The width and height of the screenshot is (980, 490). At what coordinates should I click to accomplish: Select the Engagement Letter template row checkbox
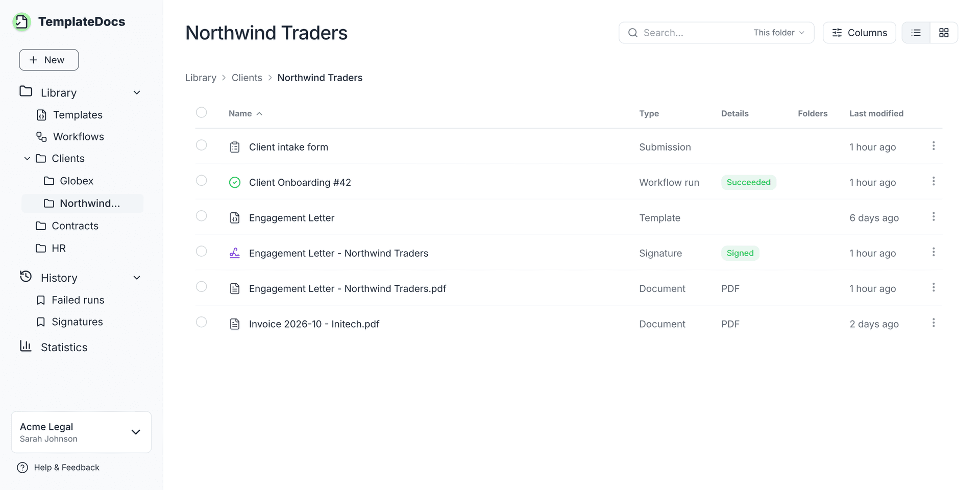[202, 216]
